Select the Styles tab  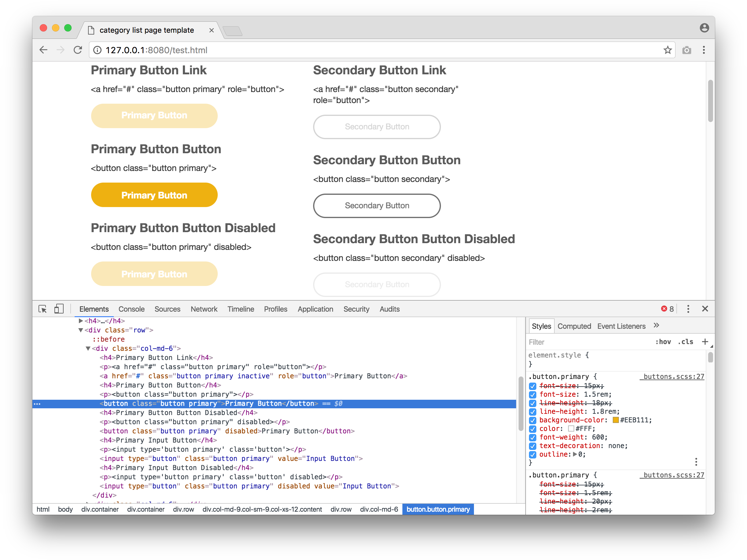[541, 326]
